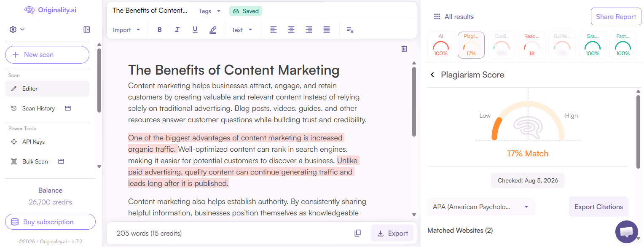Click the sidebar scroll down arrow
This screenshot has height=247, width=644.
pyautogui.click(x=99, y=166)
